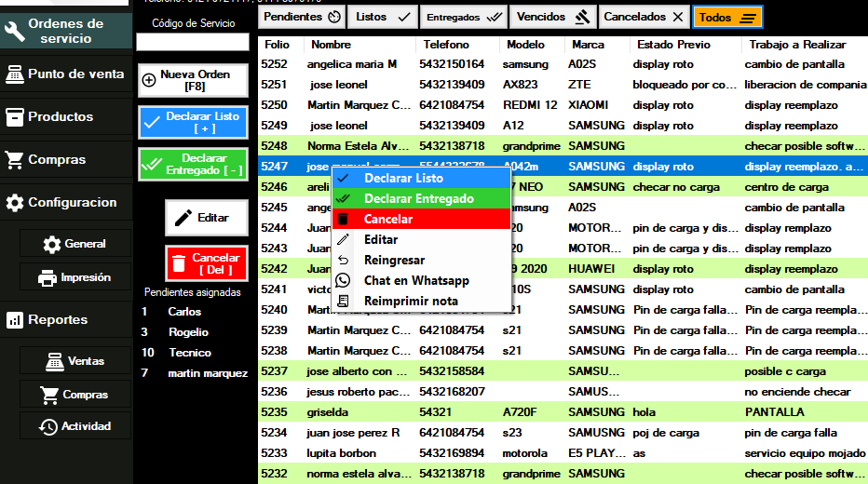Click the register icon on Ventas report
Screen dimensions: 868x484
(x=54, y=361)
